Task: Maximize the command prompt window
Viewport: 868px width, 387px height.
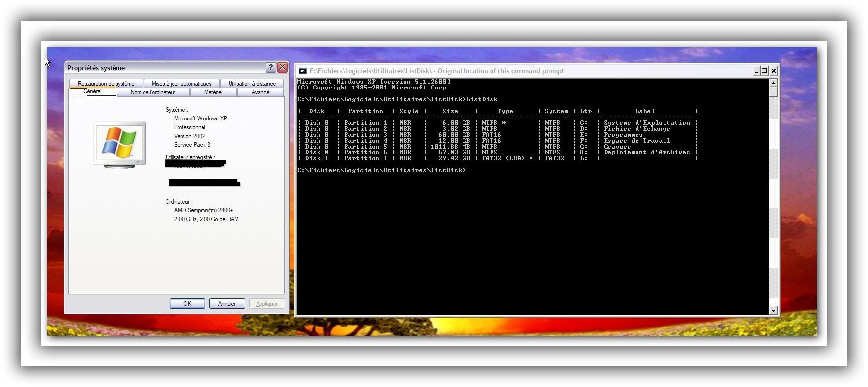Action: point(764,71)
